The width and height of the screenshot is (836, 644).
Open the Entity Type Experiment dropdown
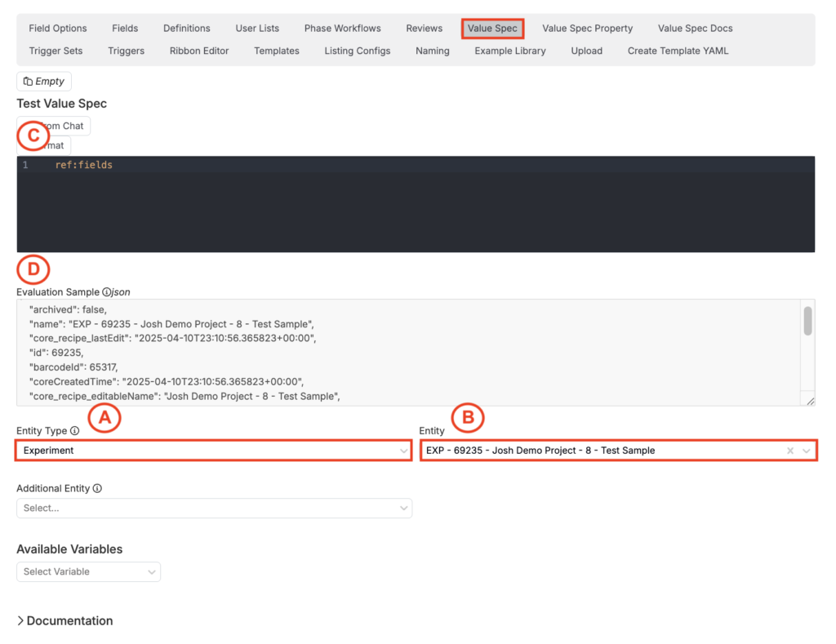(x=213, y=451)
